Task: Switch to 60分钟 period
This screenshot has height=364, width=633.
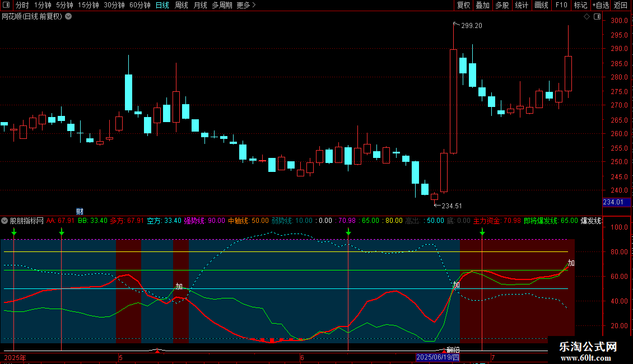Action: pos(139,5)
